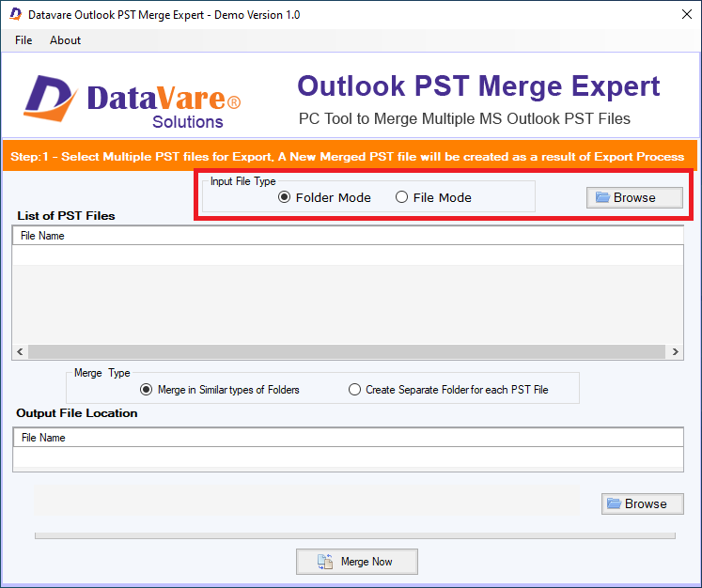The height and width of the screenshot is (588, 702).
Task: Select Folder Mode radio button
Action: (324, 197)
